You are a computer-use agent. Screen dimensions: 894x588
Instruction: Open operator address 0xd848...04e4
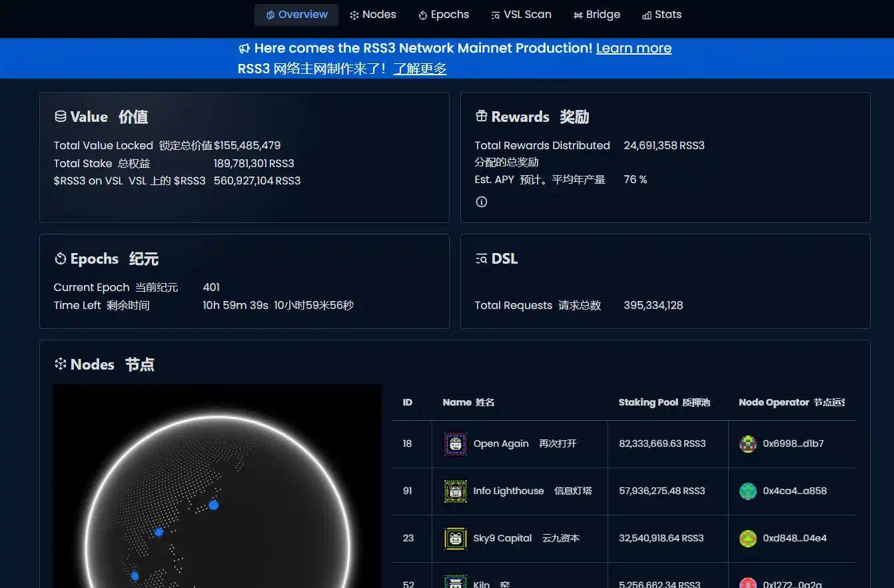point(795,538)
